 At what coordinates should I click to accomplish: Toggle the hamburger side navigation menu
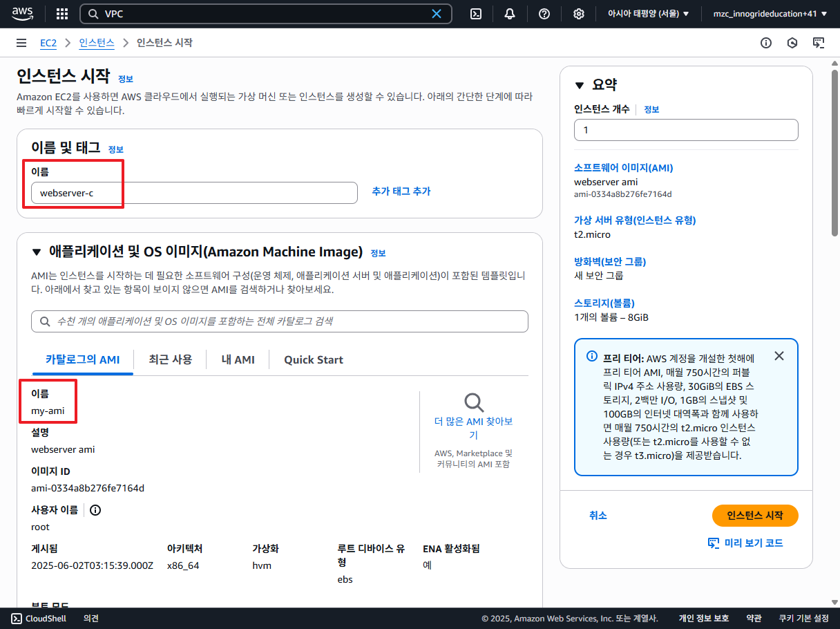[x=21, y=43]
